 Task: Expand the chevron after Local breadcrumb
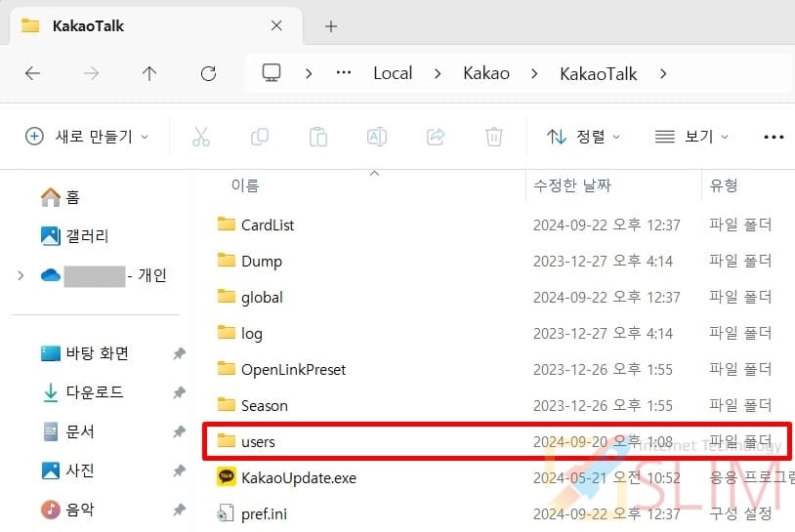click(438, 74)
